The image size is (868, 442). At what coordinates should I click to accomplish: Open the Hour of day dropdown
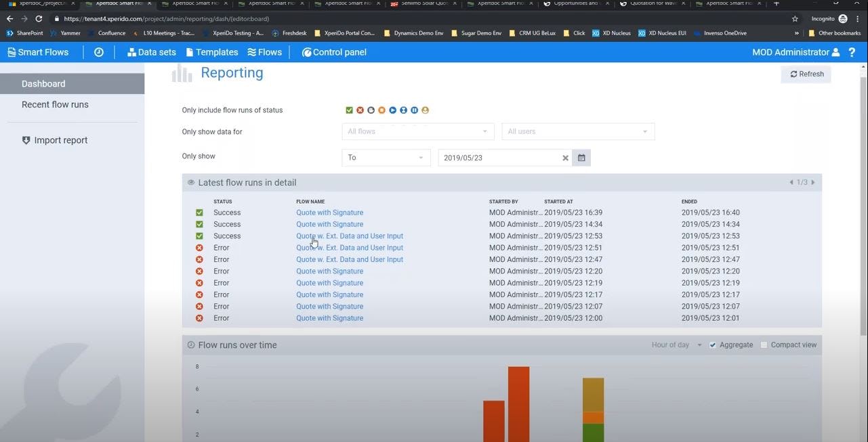pos(676,345)
